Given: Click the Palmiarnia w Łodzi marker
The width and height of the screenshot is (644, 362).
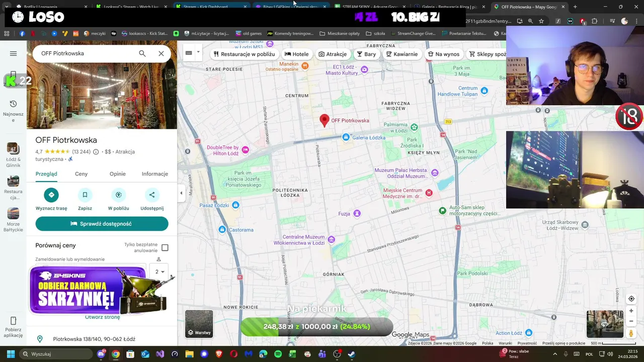Looking at the screenshot, I should click(x=414, y=127).
